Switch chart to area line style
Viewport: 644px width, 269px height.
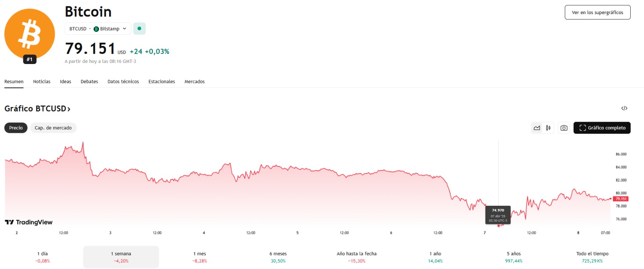537,128
